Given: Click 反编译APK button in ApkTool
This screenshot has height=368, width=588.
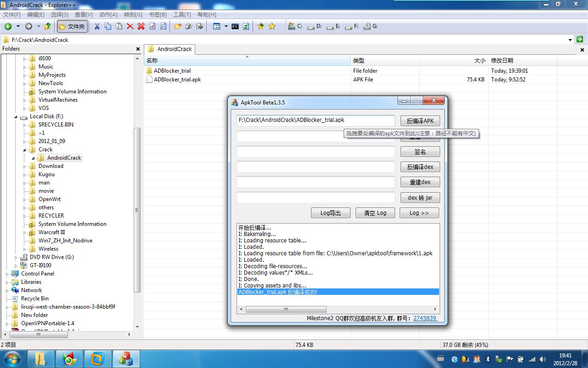Looking at the screenshot, I should [x=420, y=121].
